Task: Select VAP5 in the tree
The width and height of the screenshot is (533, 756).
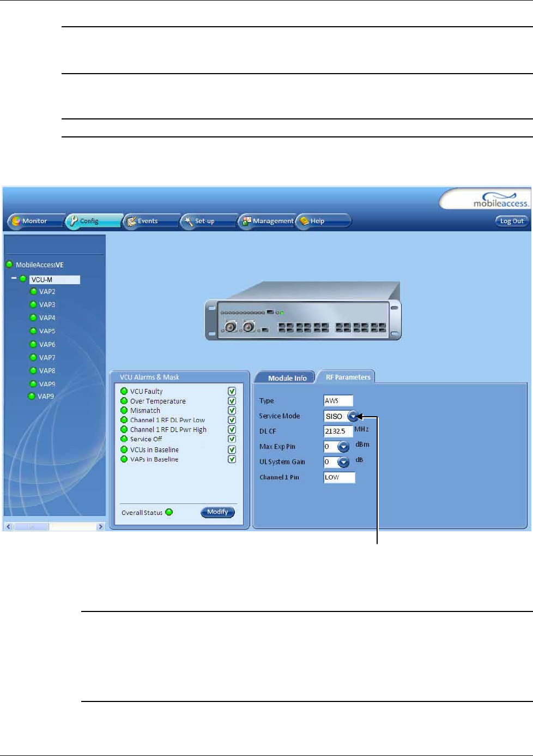Action: (47, 331)
